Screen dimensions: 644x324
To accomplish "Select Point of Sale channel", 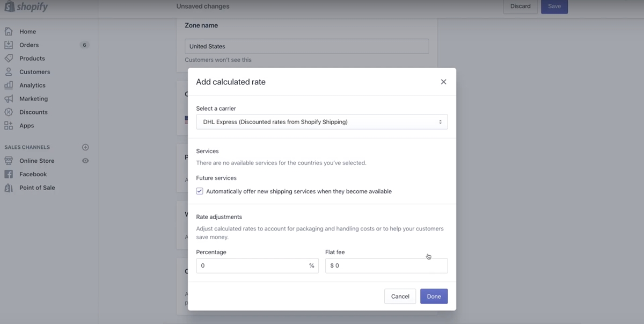I will point(38,188).
